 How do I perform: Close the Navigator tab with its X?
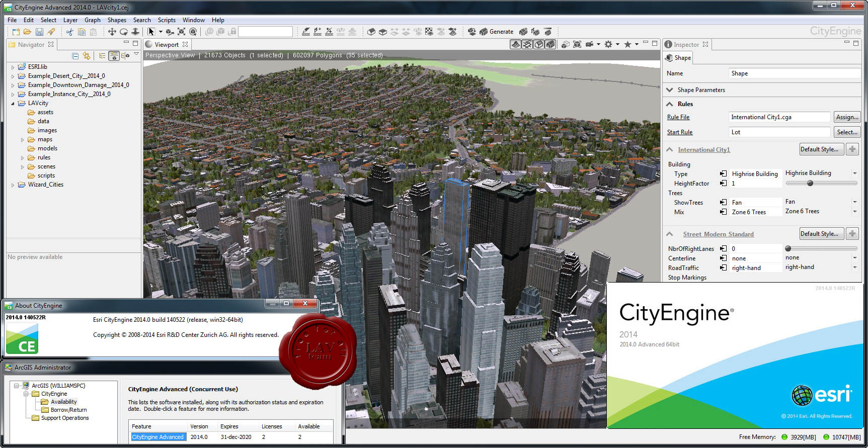pos(51,44)
